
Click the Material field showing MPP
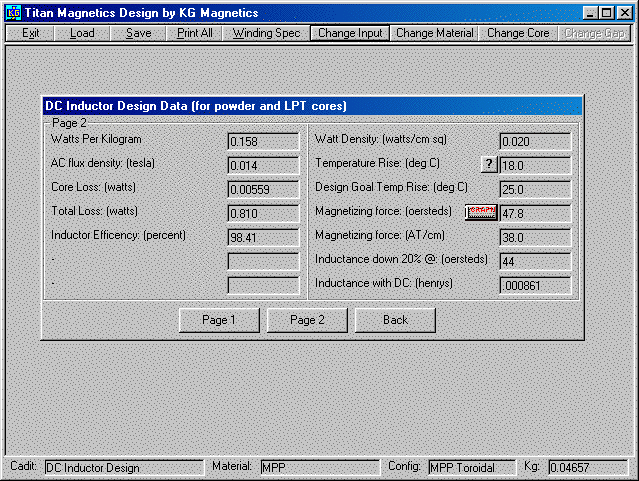coord(320,468)
